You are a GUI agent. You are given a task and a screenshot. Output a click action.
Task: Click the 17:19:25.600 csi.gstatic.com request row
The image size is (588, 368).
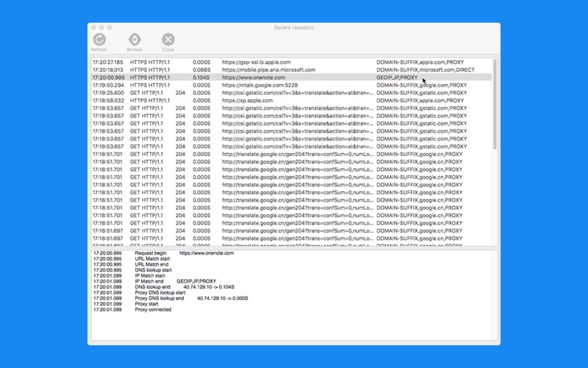292,93
